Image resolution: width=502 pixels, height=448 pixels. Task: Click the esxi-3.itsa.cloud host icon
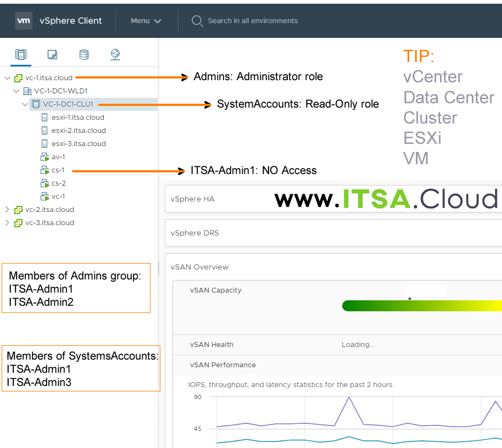(44, 144)
